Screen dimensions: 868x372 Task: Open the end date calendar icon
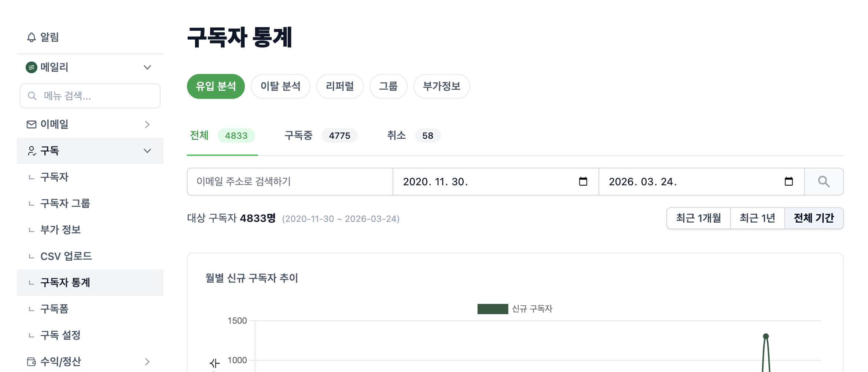tap(788, 181)
